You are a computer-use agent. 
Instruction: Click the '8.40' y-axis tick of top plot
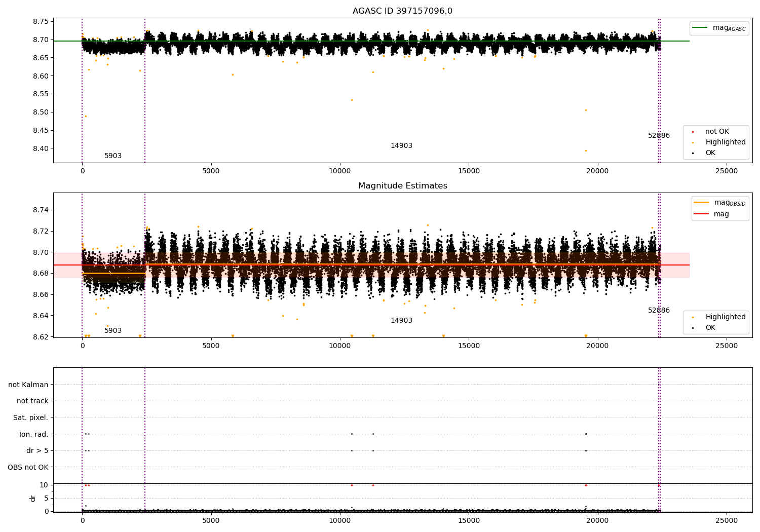click(40, 149)
